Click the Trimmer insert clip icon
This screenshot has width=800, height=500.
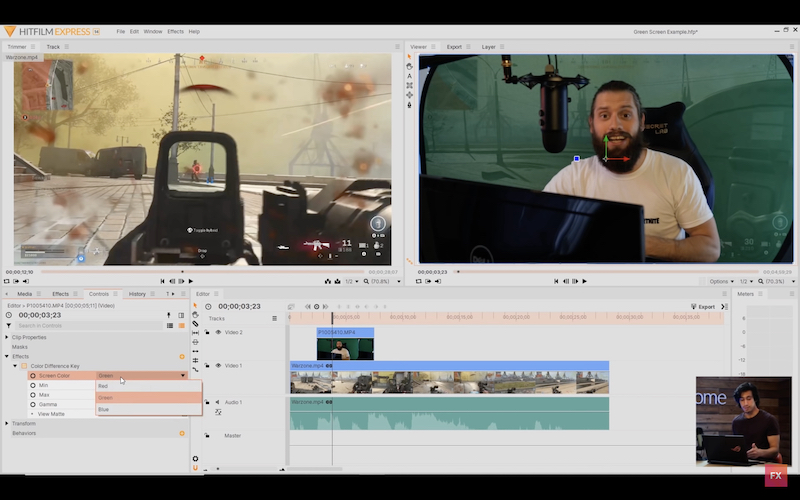tap(328, 281)
